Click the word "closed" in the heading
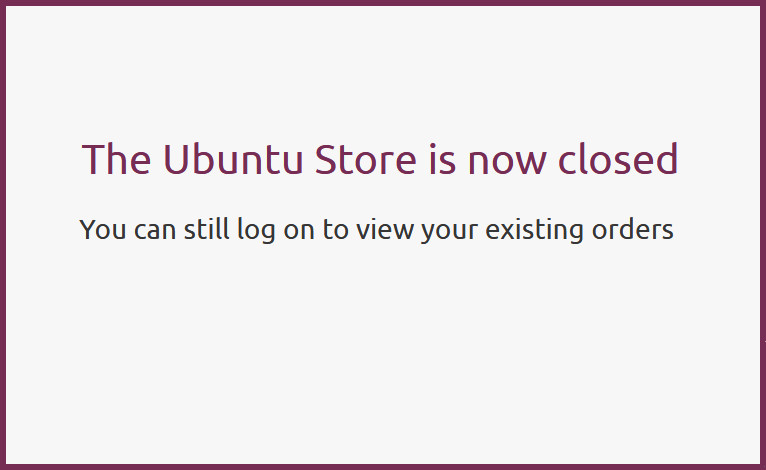 618,160
